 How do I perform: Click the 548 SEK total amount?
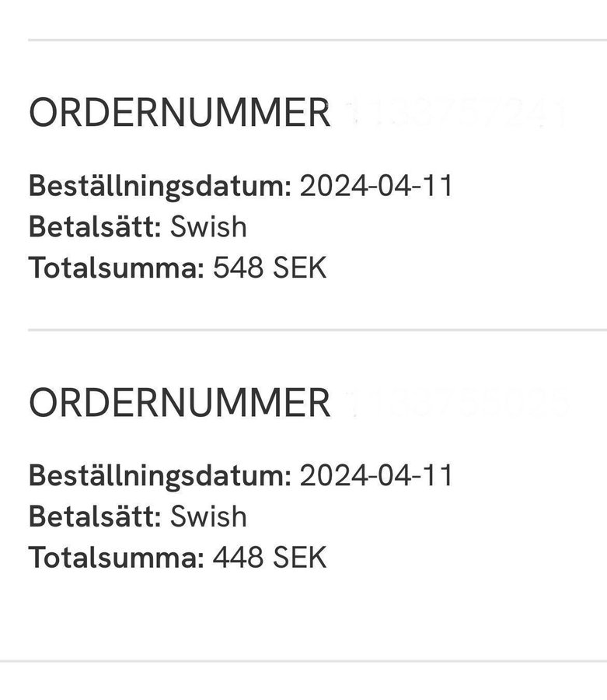[x=270, y=268]
